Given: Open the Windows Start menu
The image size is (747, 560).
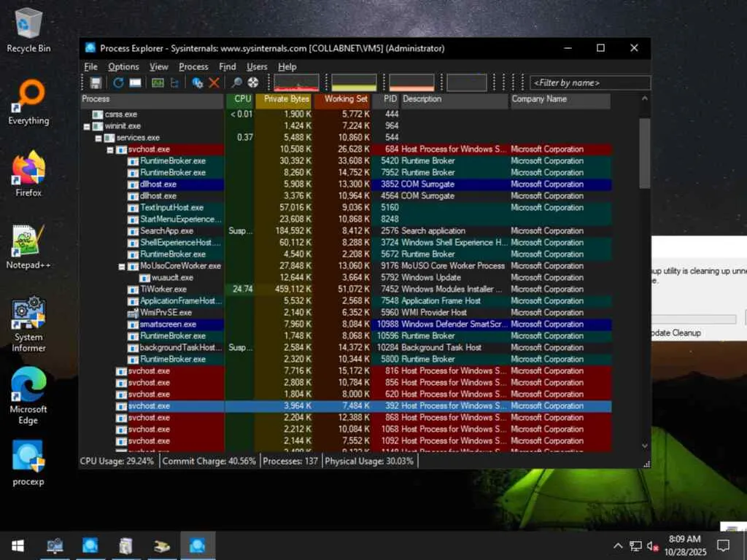Looking at the screenshot, I should pos(18,545).
